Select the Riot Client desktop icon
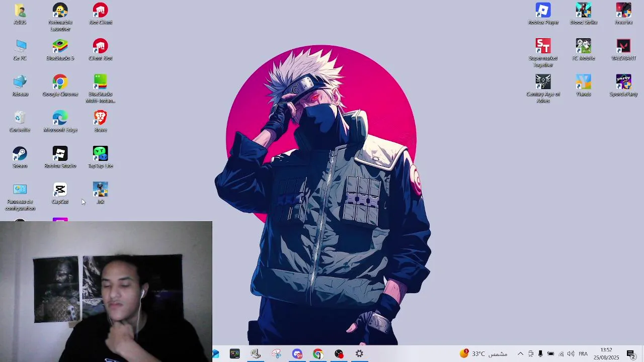This screenshot has height=362, width=644. pos(100,14)
